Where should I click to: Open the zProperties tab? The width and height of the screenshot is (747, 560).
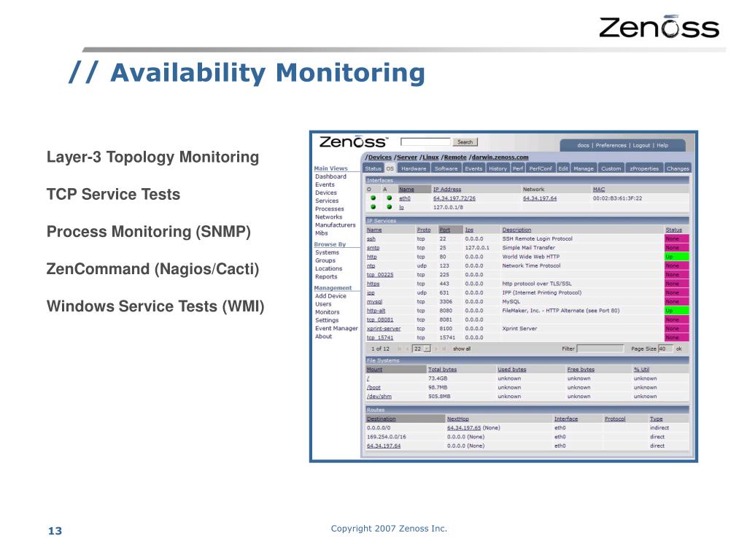click(x=644, y=168)
